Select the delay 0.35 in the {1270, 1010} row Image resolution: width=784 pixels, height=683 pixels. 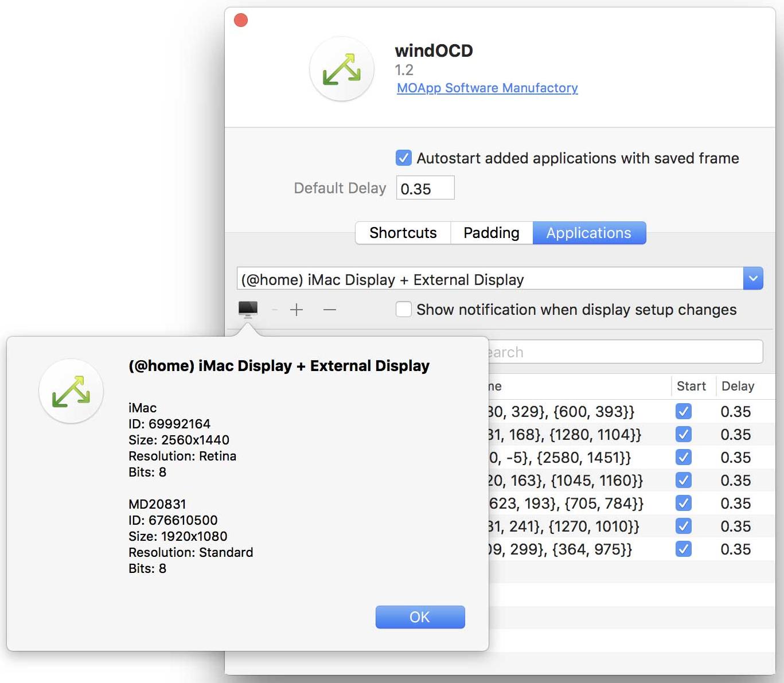736,526
